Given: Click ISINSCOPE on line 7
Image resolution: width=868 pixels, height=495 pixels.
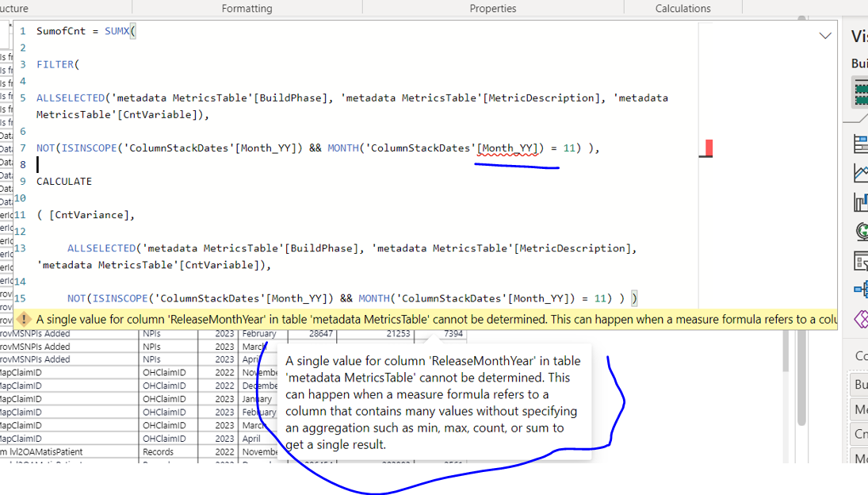Looking at the screenshot, I should [89, 148].
